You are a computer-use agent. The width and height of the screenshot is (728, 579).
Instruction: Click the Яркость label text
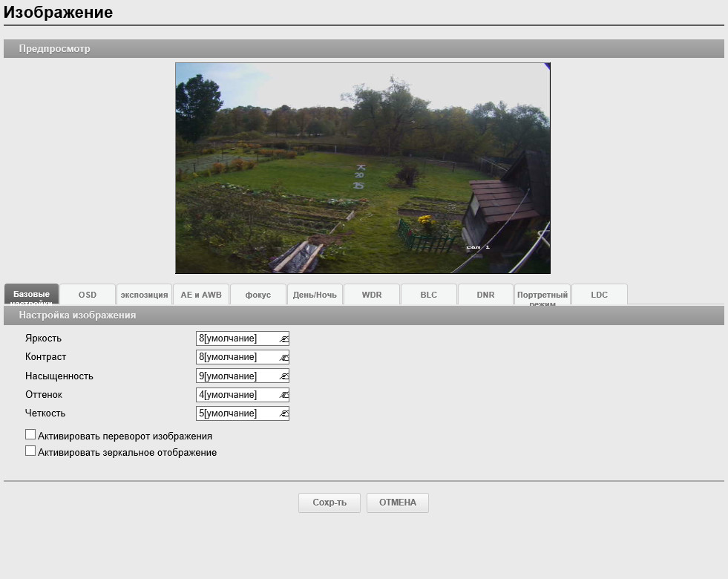click(43, 338)
